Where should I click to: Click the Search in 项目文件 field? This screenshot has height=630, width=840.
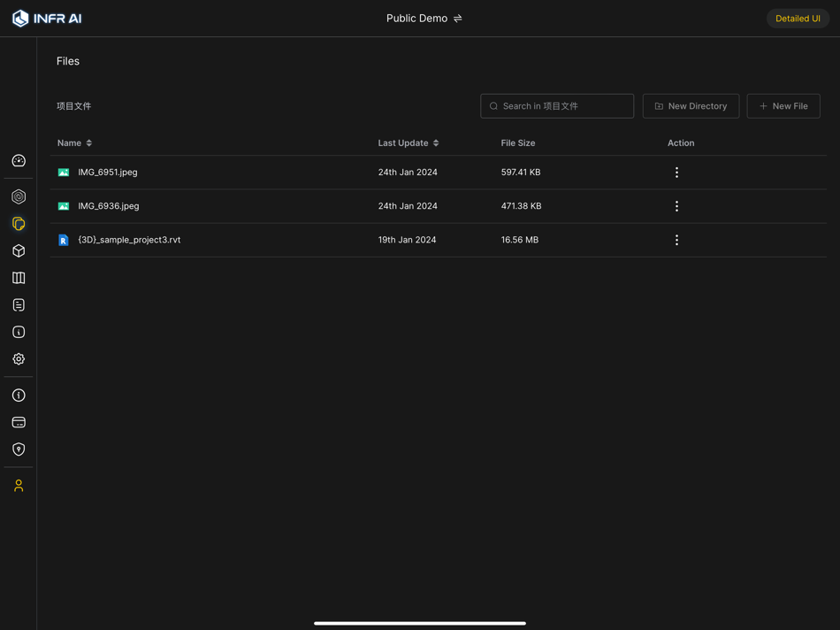point(557,105)
